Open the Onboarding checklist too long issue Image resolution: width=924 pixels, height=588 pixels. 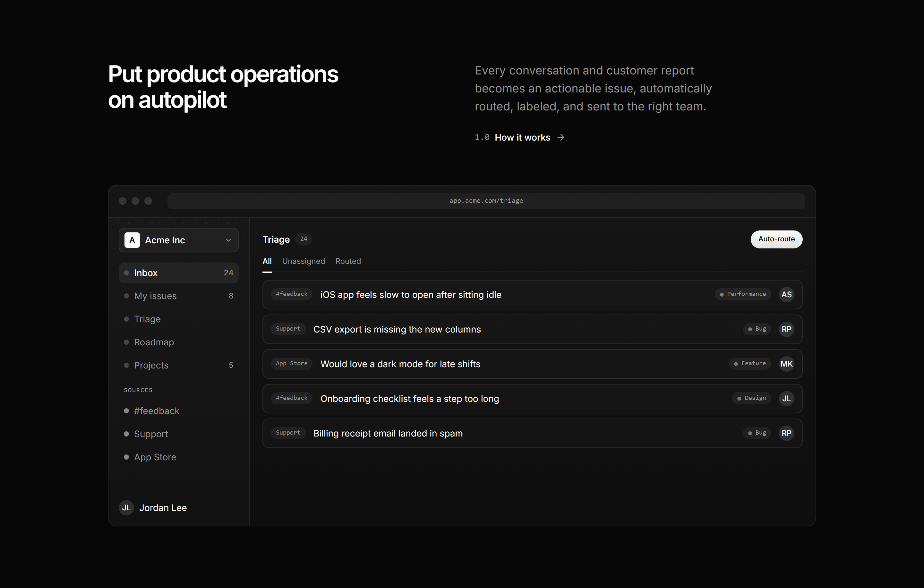pyautogui.click(x=532, y=398)
